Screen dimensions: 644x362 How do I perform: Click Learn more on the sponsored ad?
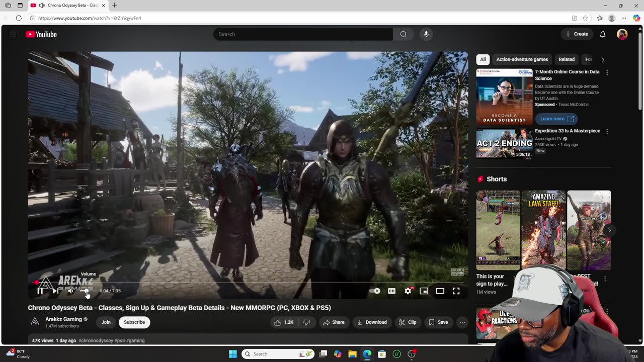pyautogui.click(x=556, y=119)
